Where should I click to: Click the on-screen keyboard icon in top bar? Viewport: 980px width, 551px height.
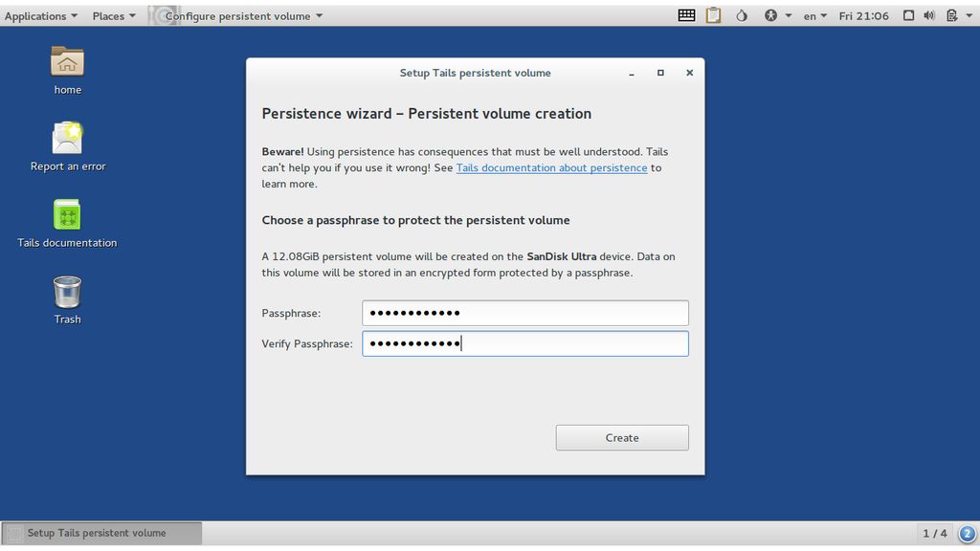(686, 15)
